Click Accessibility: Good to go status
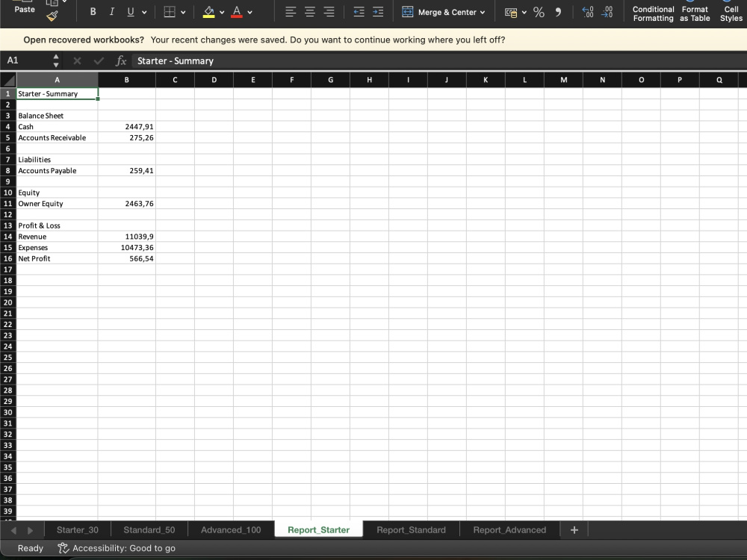 (117, 548)
